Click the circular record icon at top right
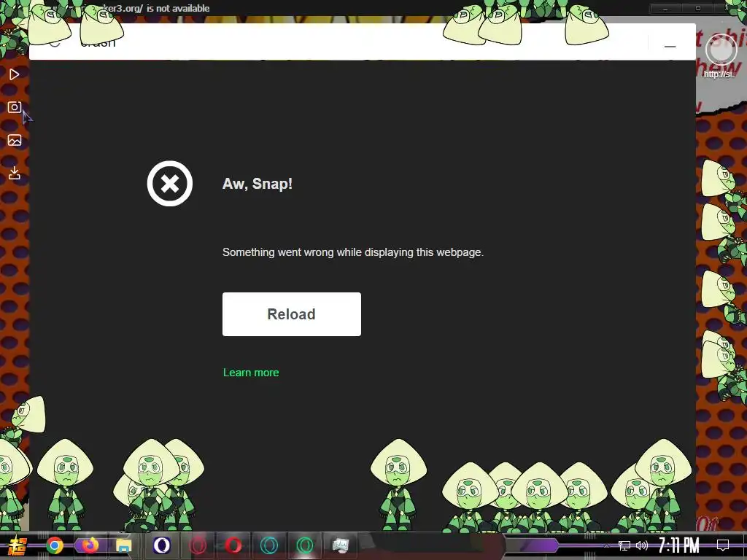 721,50
